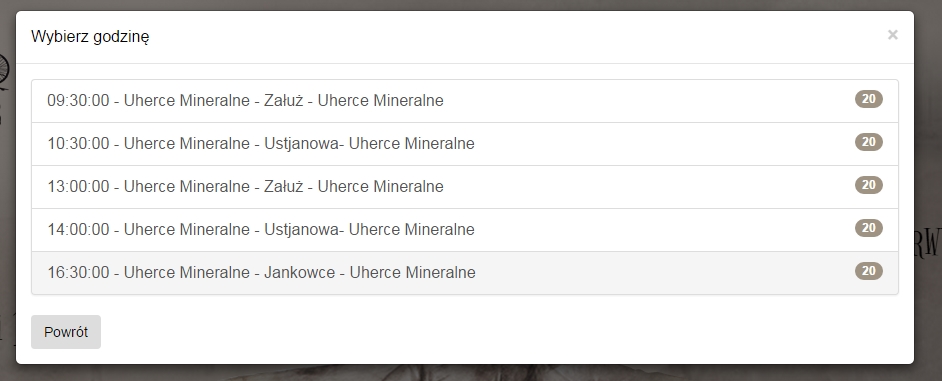Screen dimensions: 942x381
Task: Click the 20 seats badge for 13:00:00
Action: (869, 184)
